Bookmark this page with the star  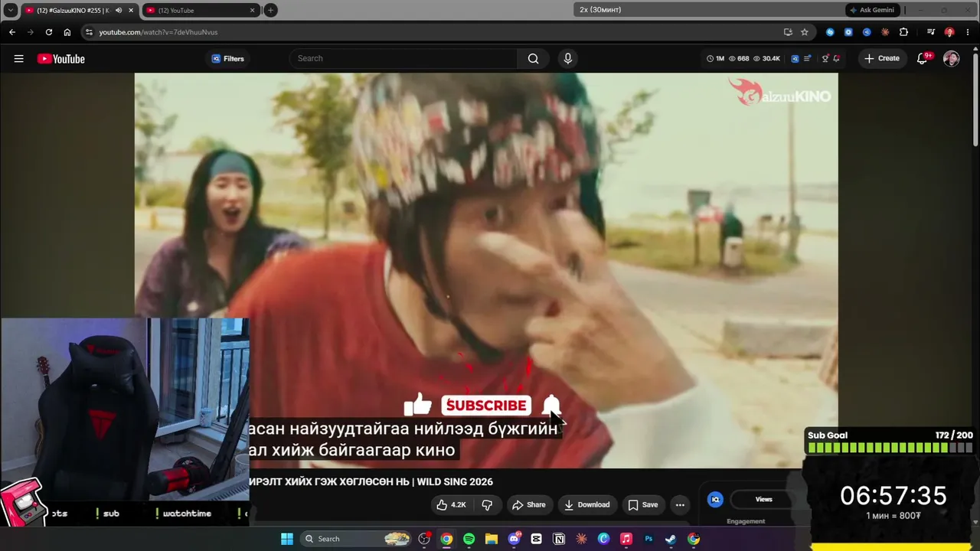(x=805, y=32)
